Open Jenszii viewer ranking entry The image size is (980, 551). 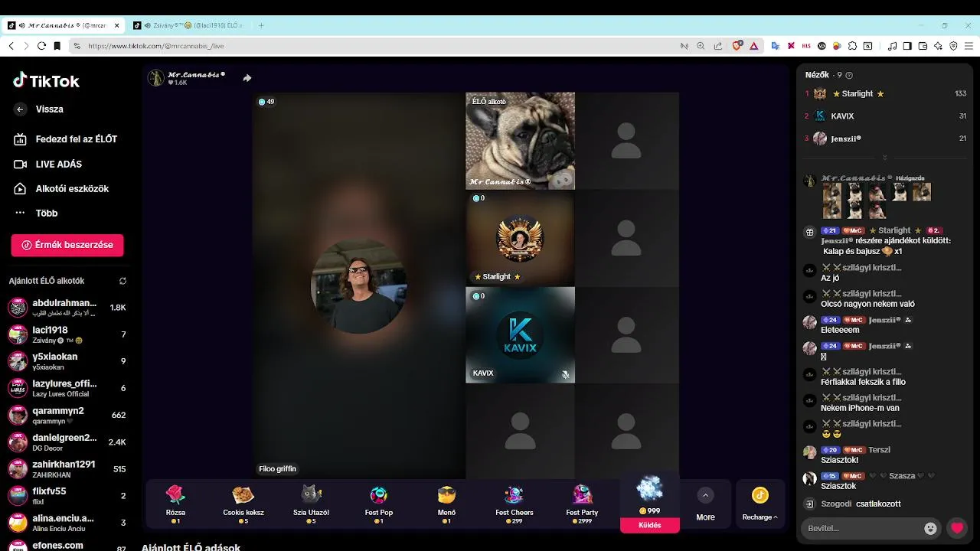(x=885, y=139)
